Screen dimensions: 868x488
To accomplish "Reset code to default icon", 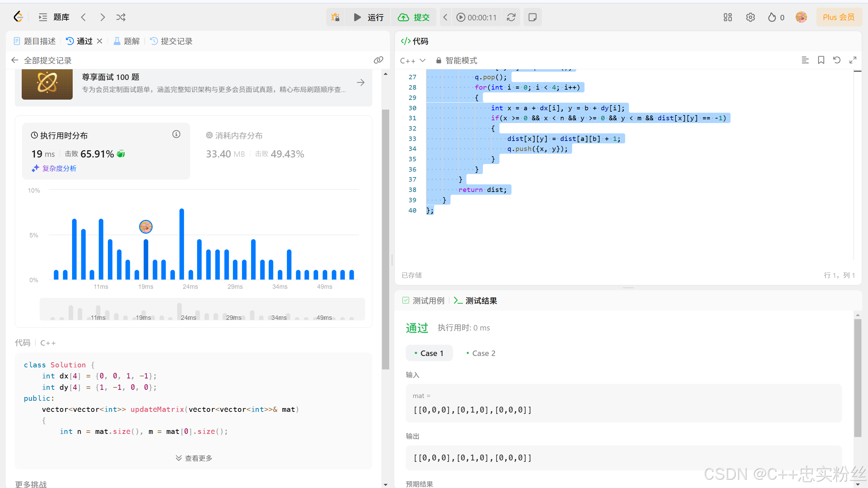I will [x=837, y=60].
